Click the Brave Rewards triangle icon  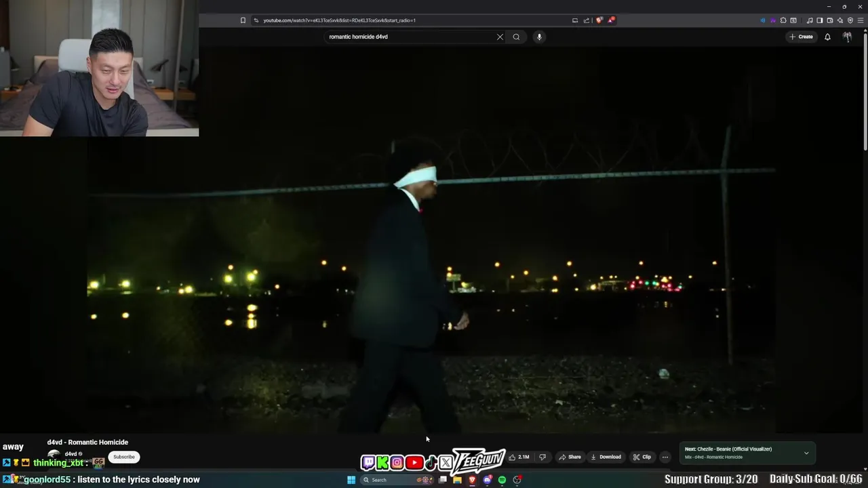coord(611,20)
